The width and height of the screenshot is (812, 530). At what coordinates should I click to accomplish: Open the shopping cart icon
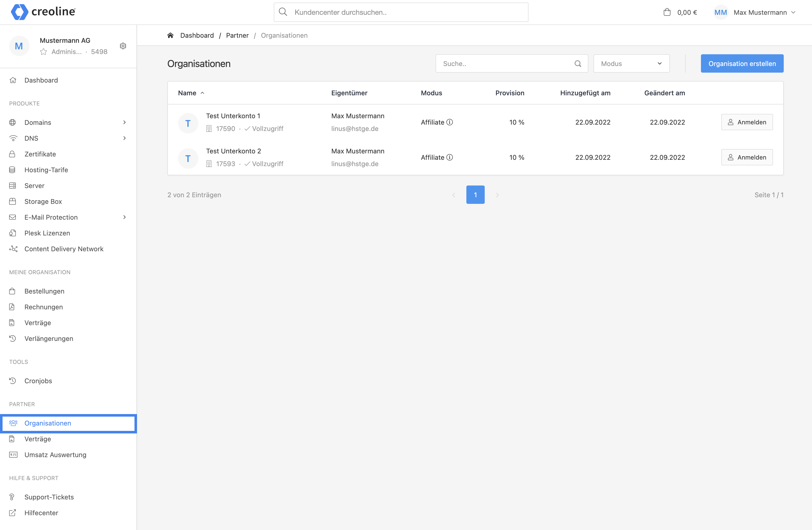[667, 12]
